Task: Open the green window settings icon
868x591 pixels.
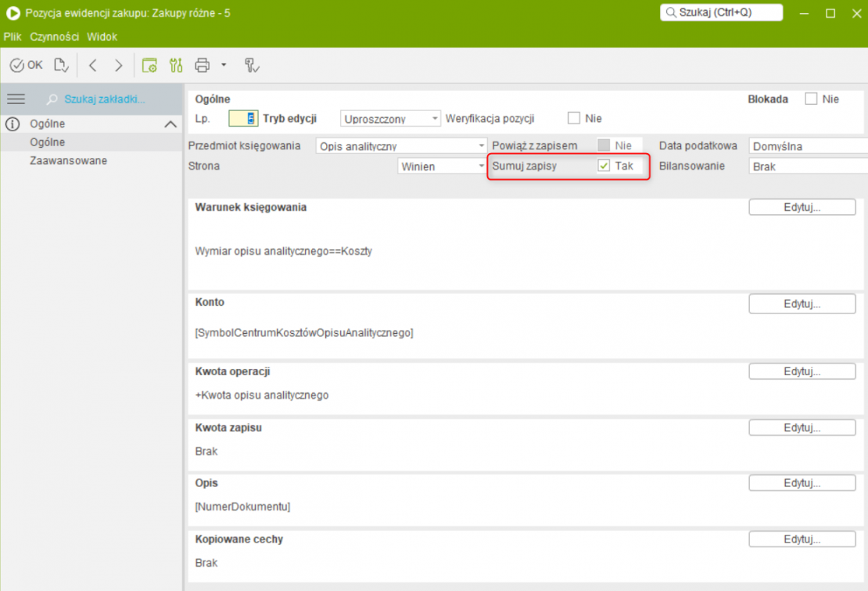Action: 149,65
